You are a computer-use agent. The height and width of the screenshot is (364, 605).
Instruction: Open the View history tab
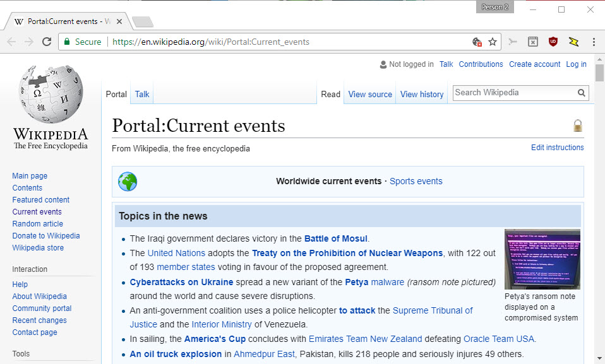point(422,94)
